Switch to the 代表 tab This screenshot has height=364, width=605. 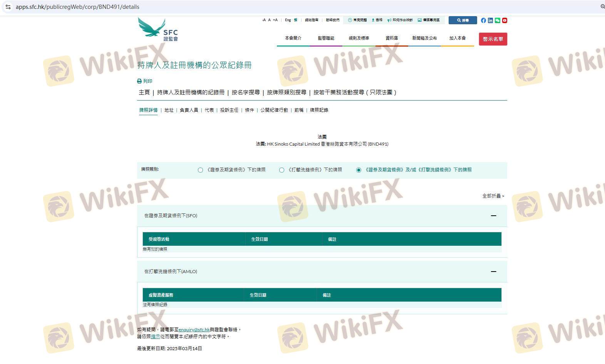[x=209, y=110]
